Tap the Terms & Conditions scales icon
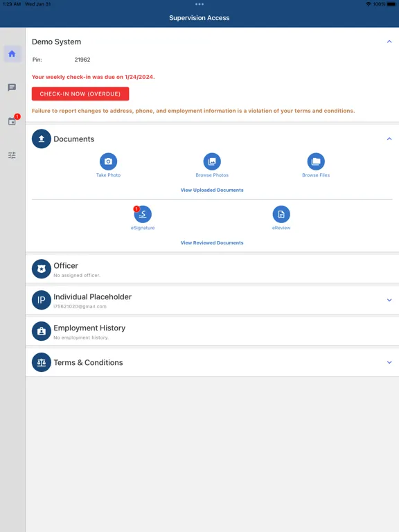 pos(42,362)
